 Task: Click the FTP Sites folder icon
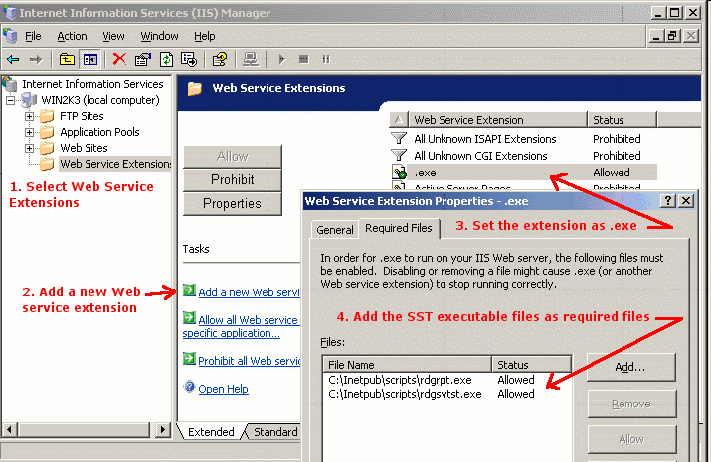(x=47, y=117)
